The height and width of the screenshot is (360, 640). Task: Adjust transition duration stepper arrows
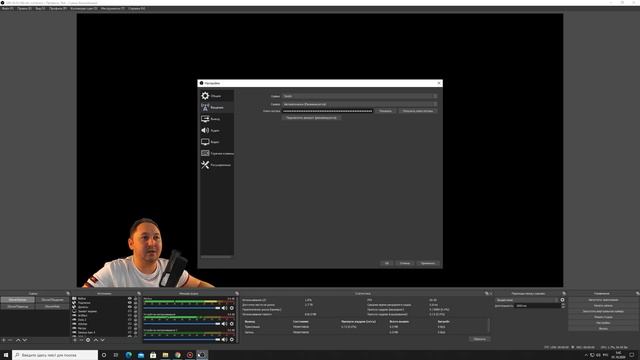563,306
